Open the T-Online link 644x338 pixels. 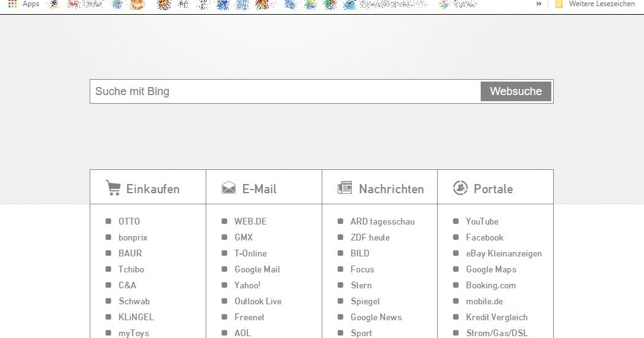point(250,253)
